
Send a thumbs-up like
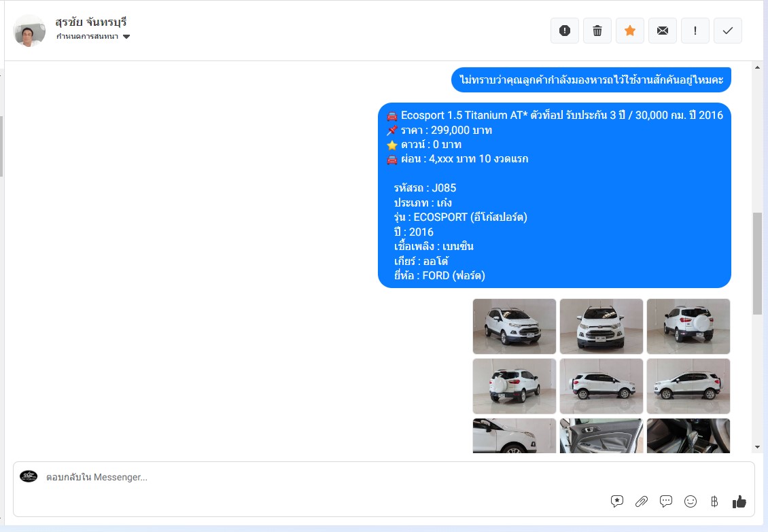[739, 501]
